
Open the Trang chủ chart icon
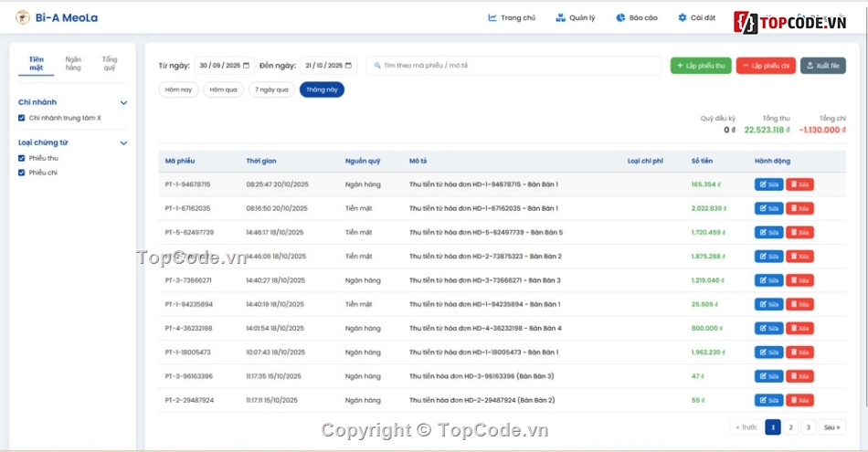(492, 17)
